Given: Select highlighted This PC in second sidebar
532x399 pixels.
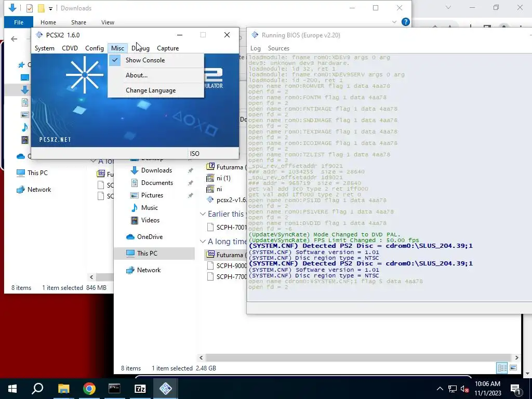Looking at the screenshot, I should pyautogui.click(x=154, y=254).
